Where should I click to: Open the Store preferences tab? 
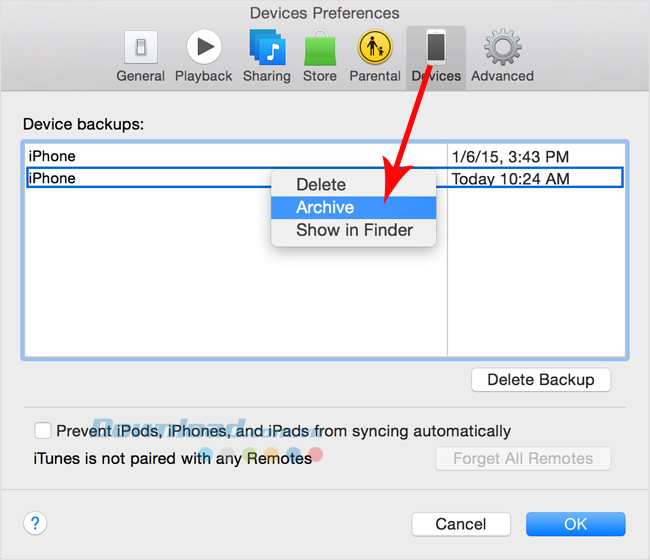pos(320,57)
